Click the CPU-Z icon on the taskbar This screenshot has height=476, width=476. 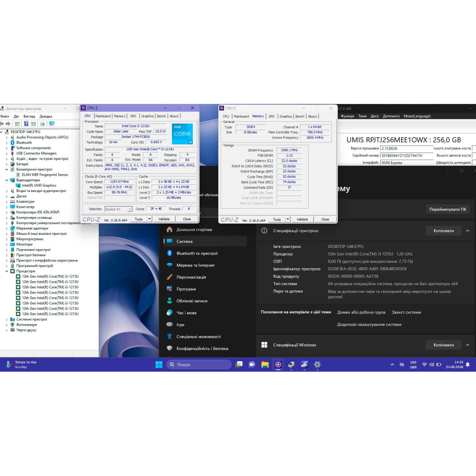coord(278,365)
